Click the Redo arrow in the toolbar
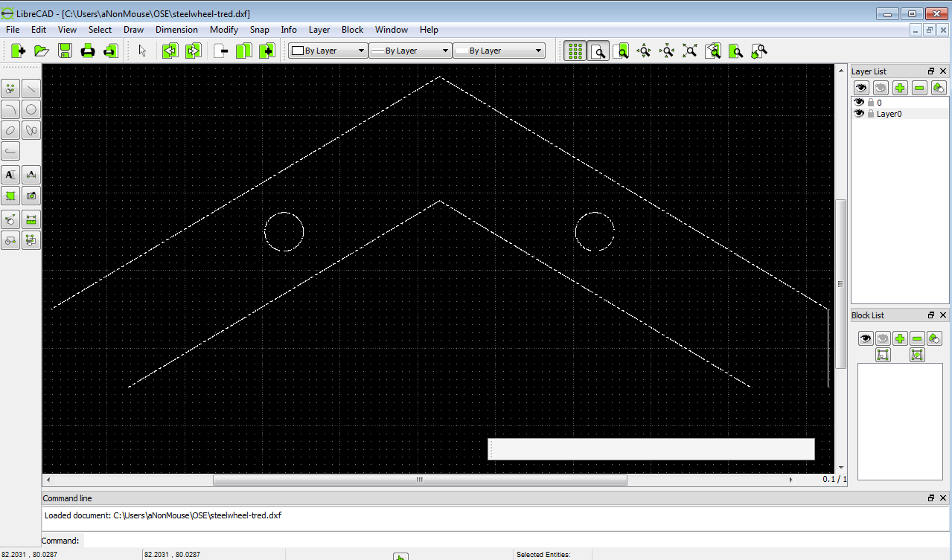Image resolution: width=952 pixels, height=560 pixels. [x=193, y=51]
